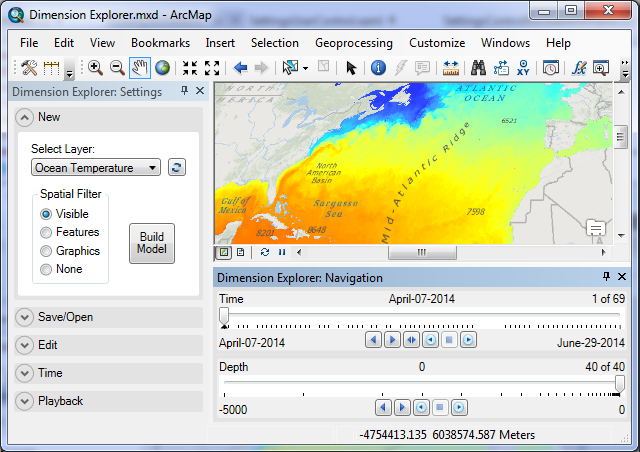Select the Graphics spatial filter
The width and height of the screenshot is (640, 452).
pos(46,251)
